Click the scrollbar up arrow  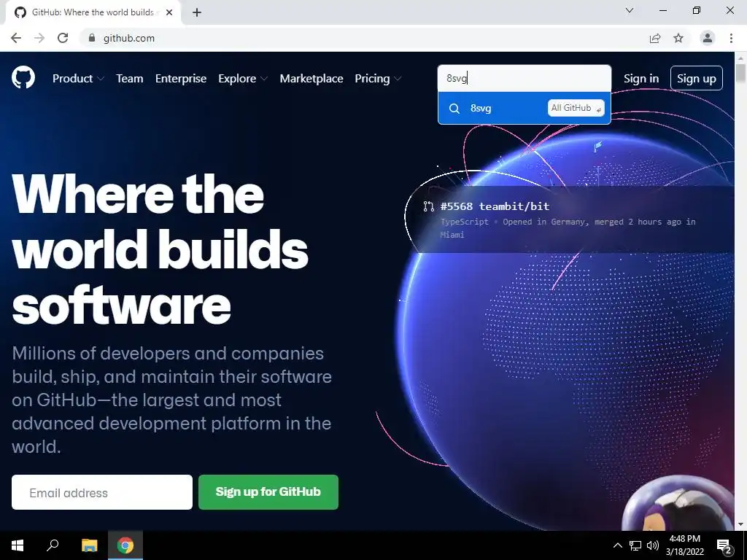pyautogui.click(x=740, y=58)
